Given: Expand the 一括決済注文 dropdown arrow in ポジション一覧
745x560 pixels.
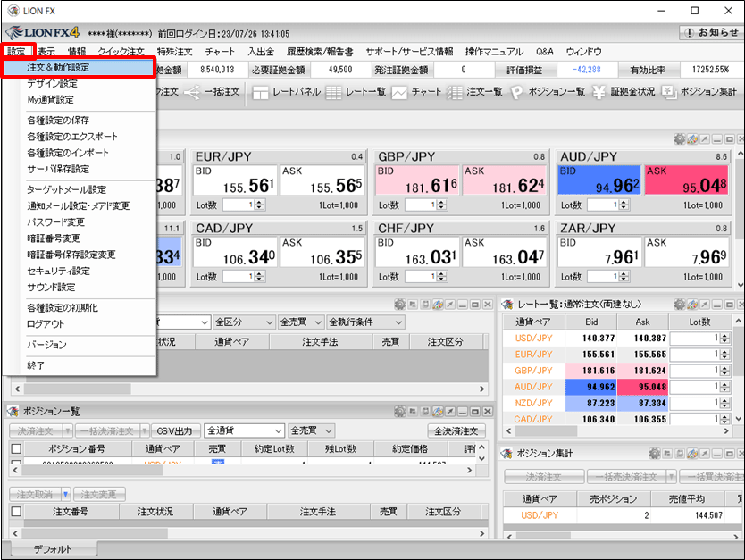Looking at the screenshot, I should coord(145,430).
